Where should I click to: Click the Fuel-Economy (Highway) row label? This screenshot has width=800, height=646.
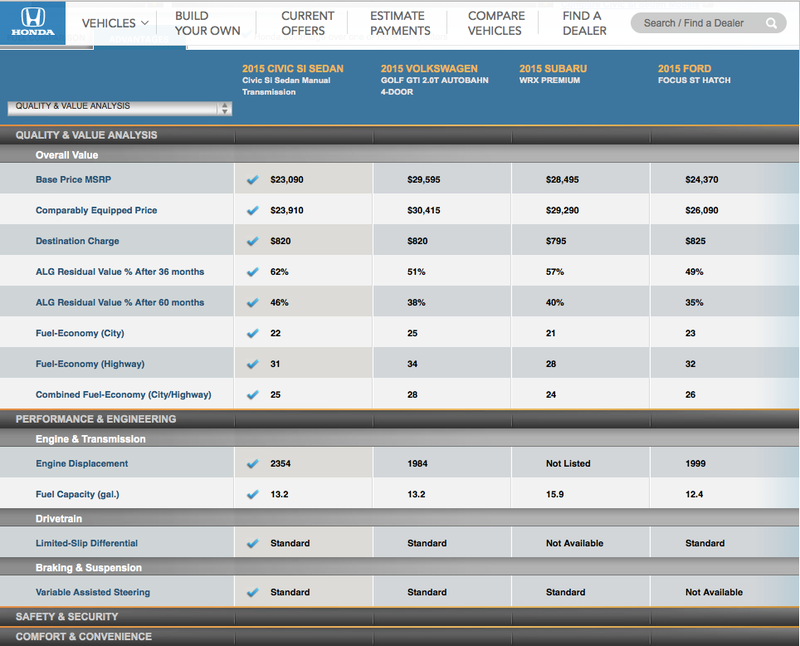point(90,364)
